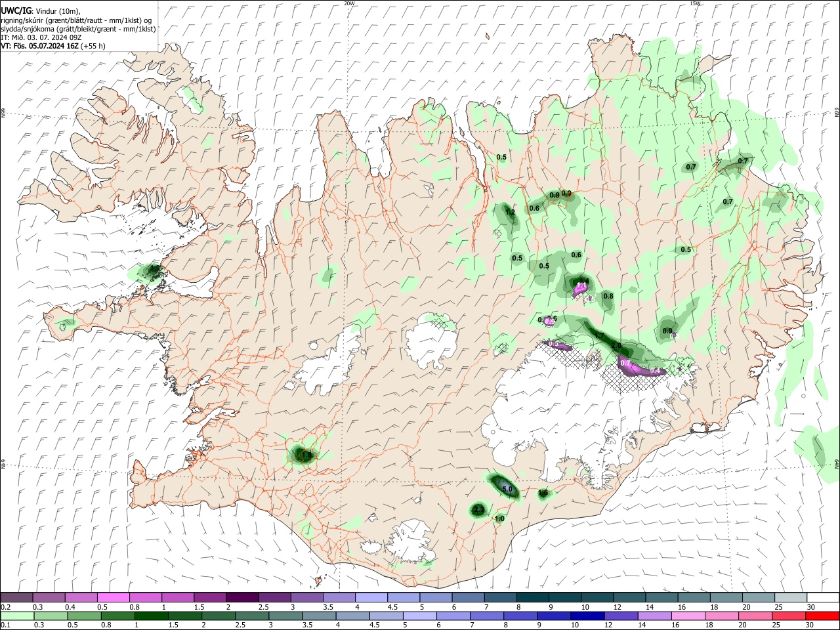This screenshot has width=840, height=630.
Task: Click the 0.2–0.3 dark mauve snow legend swatch
Action: 16,597
